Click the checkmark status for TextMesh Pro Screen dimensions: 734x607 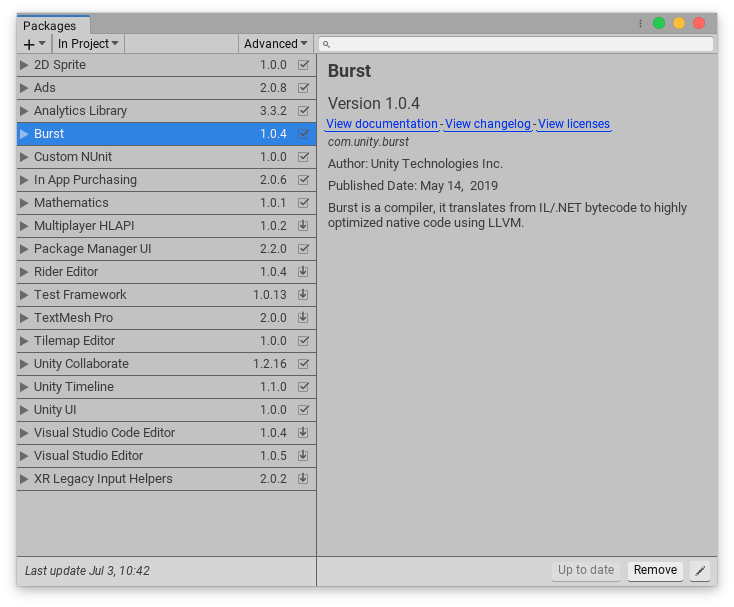[303, 318]
